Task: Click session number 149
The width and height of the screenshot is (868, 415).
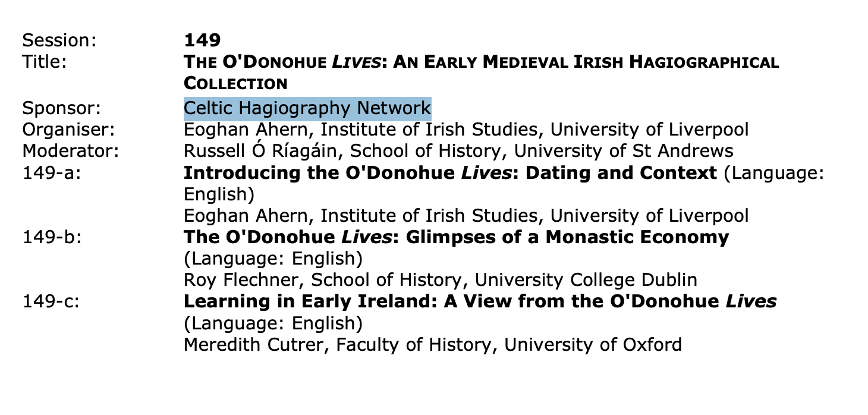Action: [x=202, y=40]
